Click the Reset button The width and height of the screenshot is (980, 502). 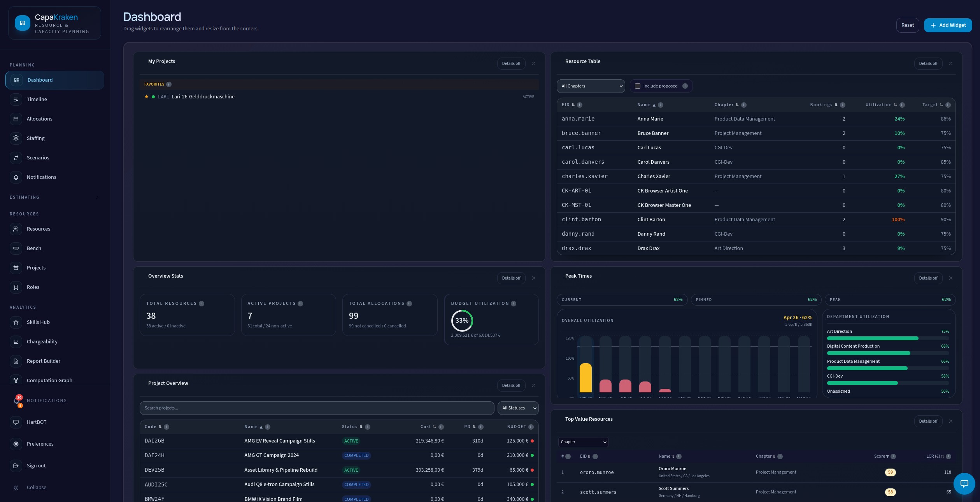pyautogui.click(x=908, y=25)
